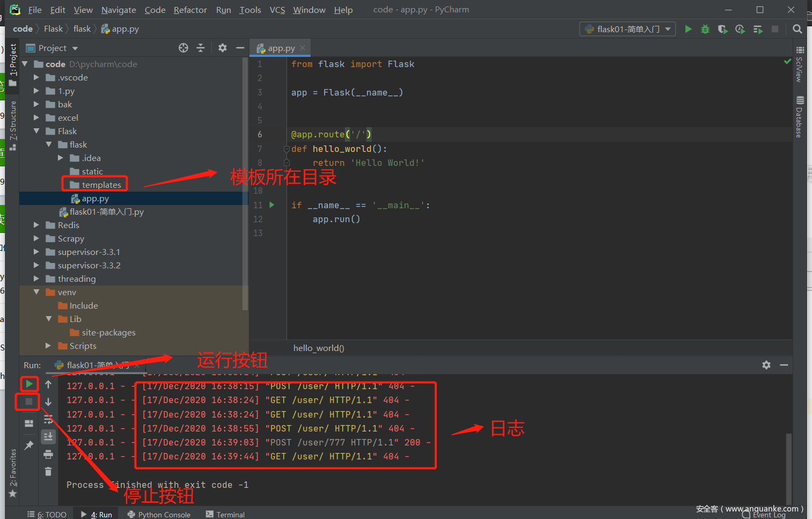The width and height of the screenshot is (812, 519).
Task: Move up the stack trace arrow
Action: pyautogui.click(x=48, y=384)
